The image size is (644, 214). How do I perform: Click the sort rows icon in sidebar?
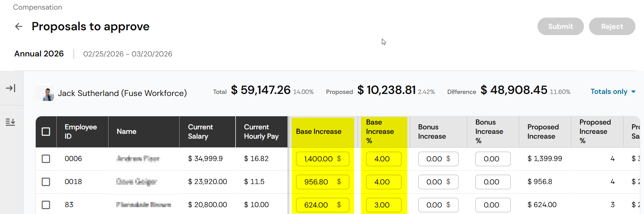click(x=10, y=122)
